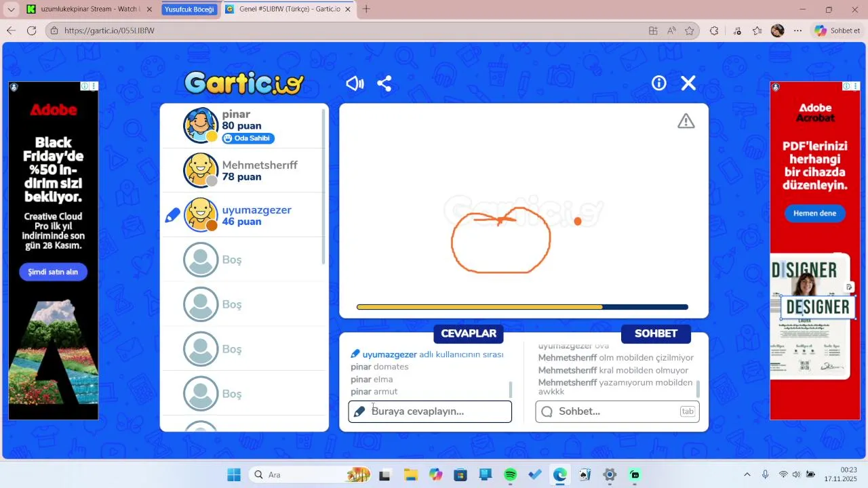Open Solitaire app from the taskbar
The height and width of the screenshot is (488, 868).
click(x=585, y=474)
